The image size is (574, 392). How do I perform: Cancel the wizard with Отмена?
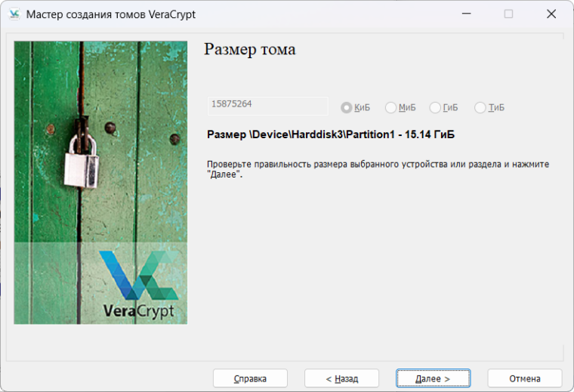(524, 378)
